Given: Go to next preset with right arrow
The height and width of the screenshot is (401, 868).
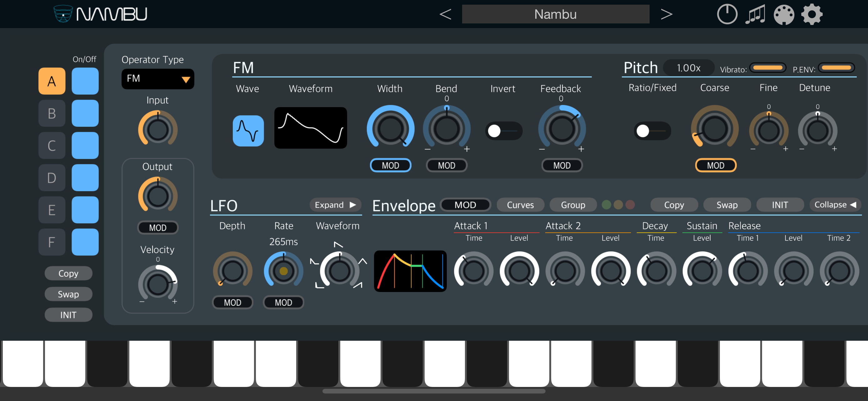Looking at the screenshot, I should click(x=666, y=14).
